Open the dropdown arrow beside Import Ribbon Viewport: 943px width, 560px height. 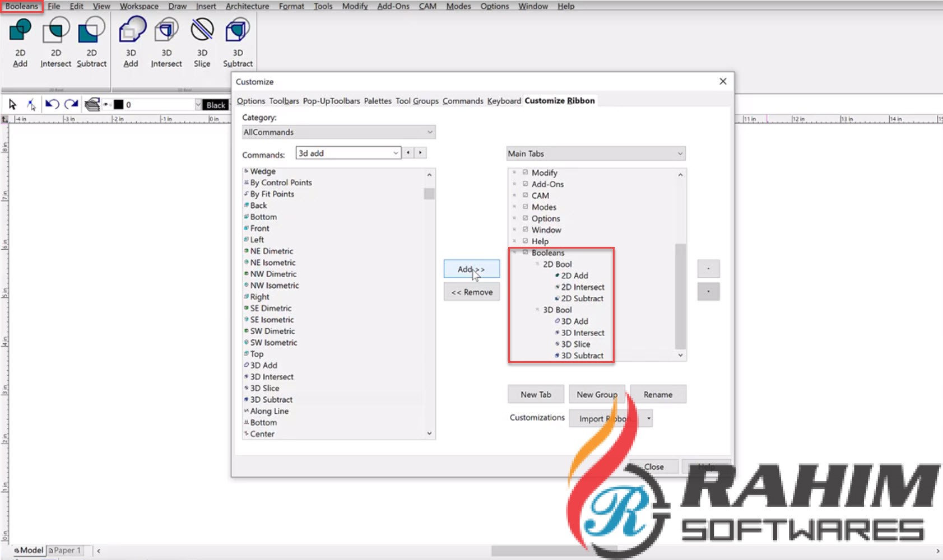click(649, 418)
